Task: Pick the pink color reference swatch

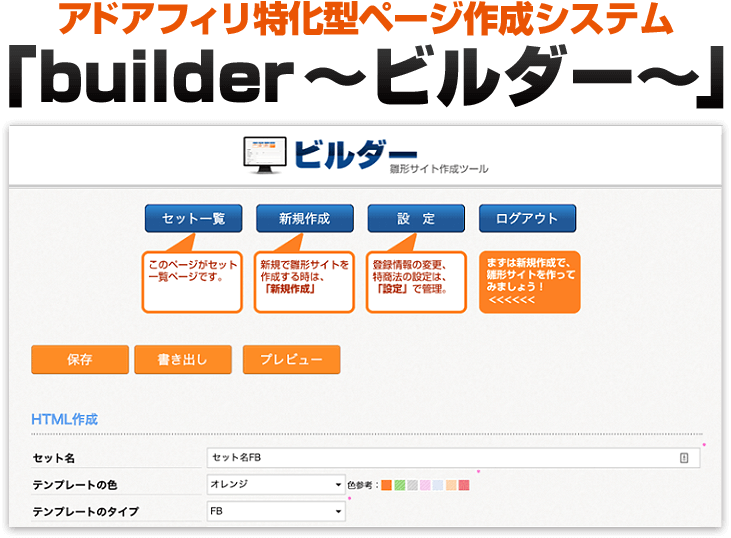Action: tap(426, 486)
